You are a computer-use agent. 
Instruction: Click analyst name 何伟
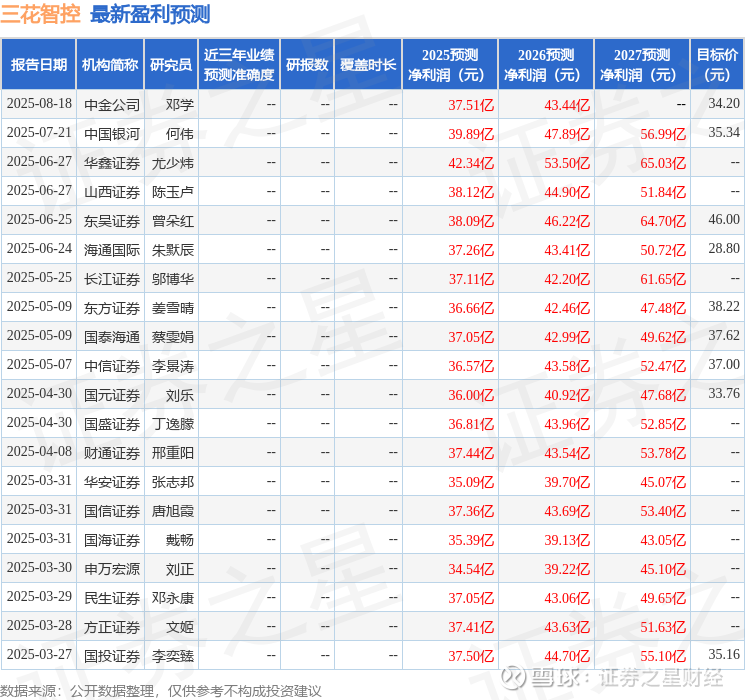pos(180,134)
